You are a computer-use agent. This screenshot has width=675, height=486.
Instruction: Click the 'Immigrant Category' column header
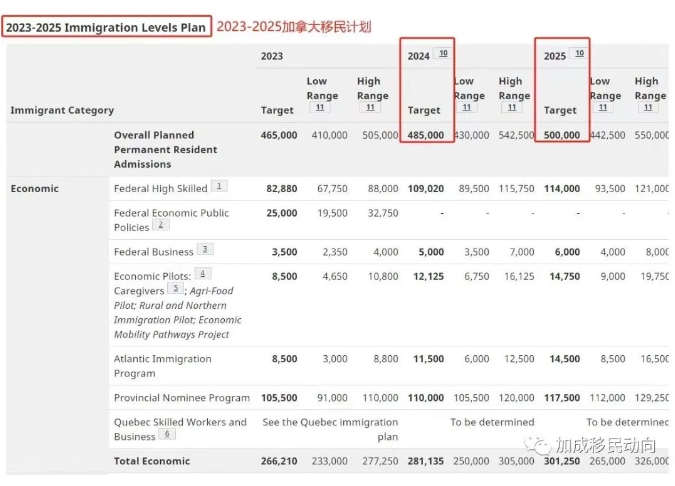[x=62, y=111]
